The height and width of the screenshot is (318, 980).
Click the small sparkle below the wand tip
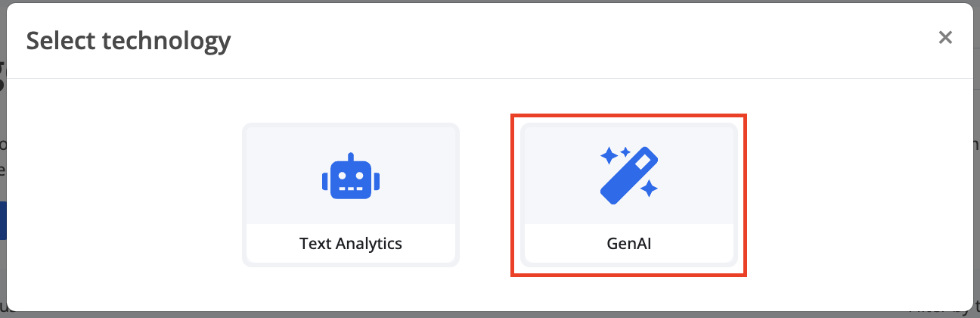649,189
